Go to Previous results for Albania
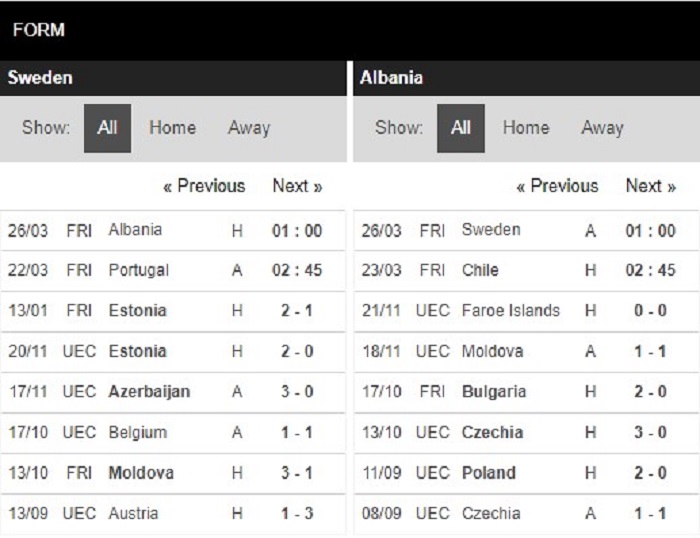This screenshot has height=538, width=700. (x=557, y=186)
